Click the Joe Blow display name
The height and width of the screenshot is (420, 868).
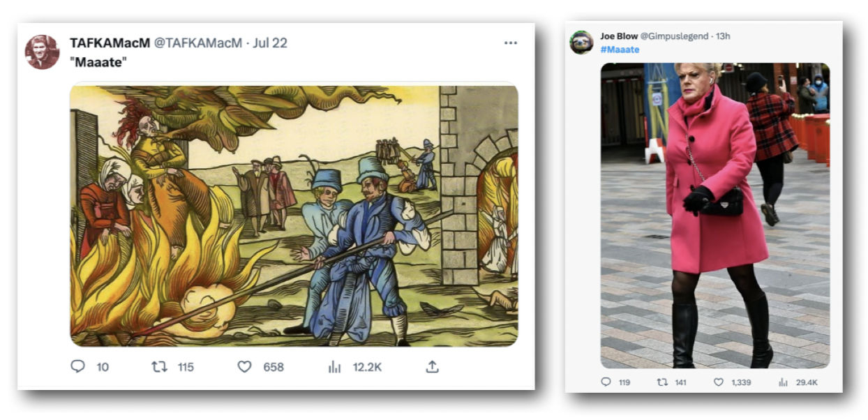[619, 36]
